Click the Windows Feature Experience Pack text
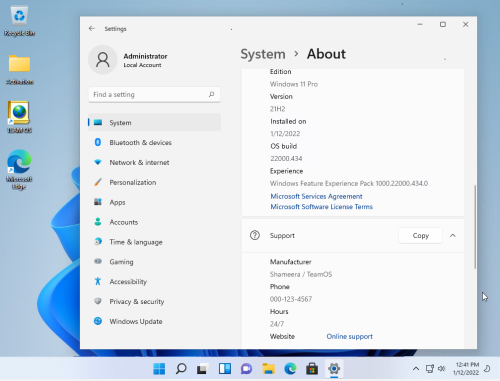 349,183
